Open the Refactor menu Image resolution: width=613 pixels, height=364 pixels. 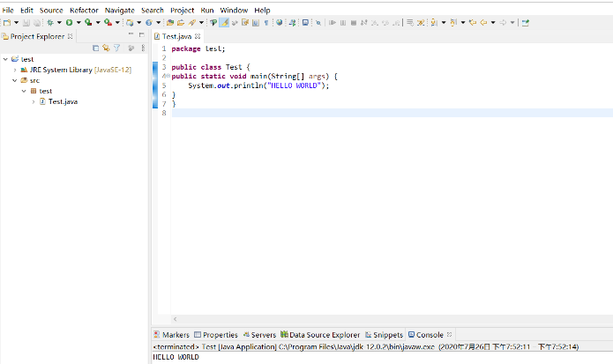click(x=84, y=11)
